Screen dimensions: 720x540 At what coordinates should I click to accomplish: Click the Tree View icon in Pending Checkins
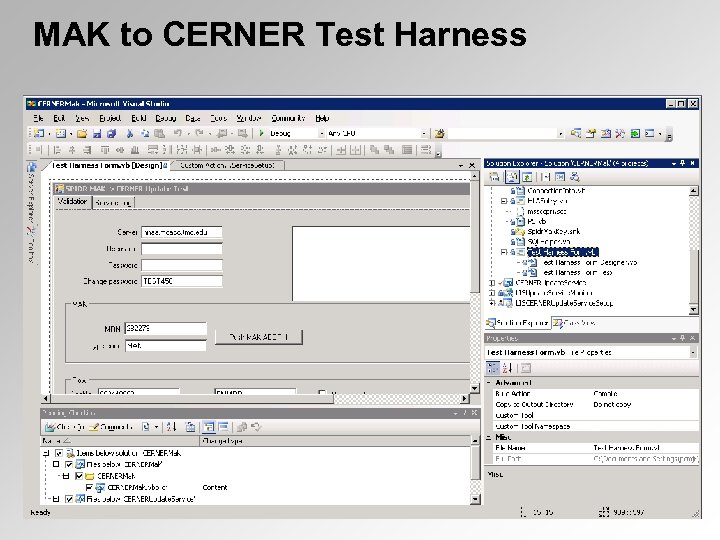[208, 427]
